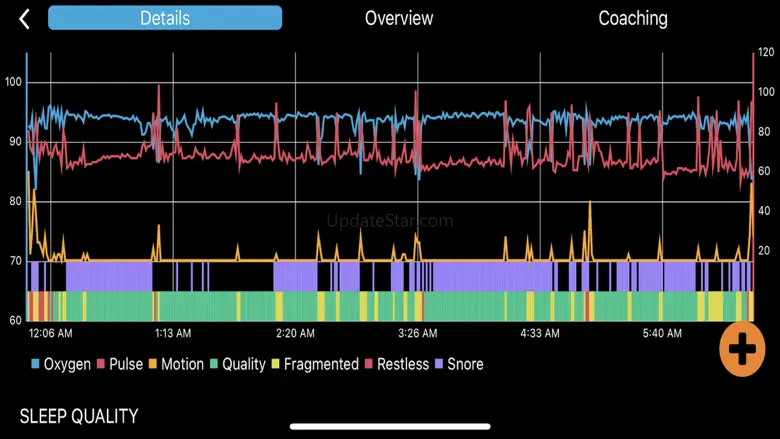Click the 120 label on right pulse axis
Viewport: 780px width, 439px height.
(x=766, y=52)
